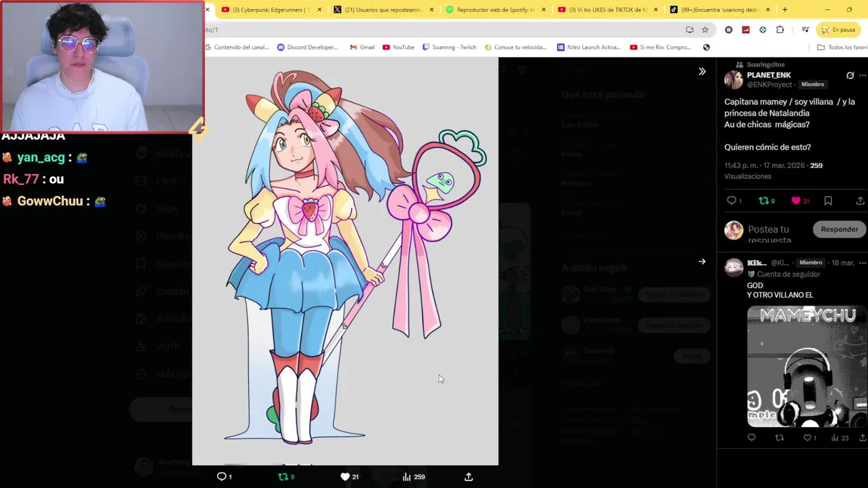Click the 'En pausa' profile button
The width and height of the screenshot is (868, 488).
[838, 30]
